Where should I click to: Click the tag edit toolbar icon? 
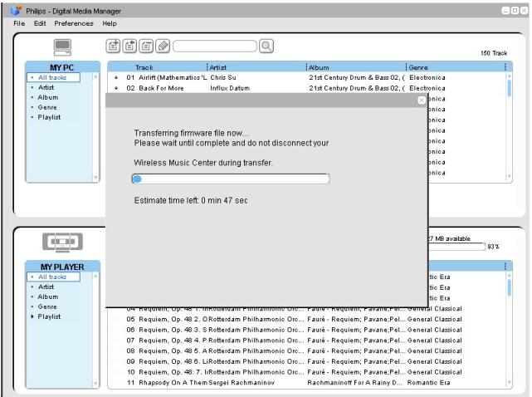[x=163, y=46]
